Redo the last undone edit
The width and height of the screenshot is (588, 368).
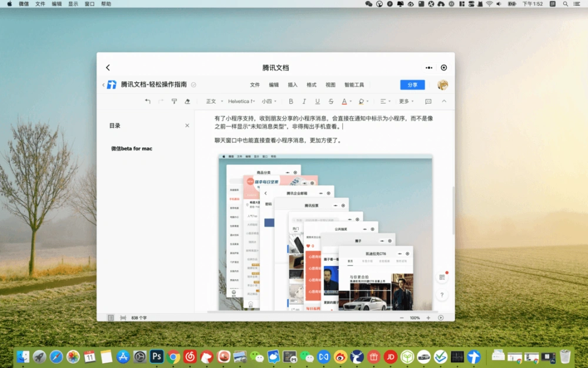161,101
